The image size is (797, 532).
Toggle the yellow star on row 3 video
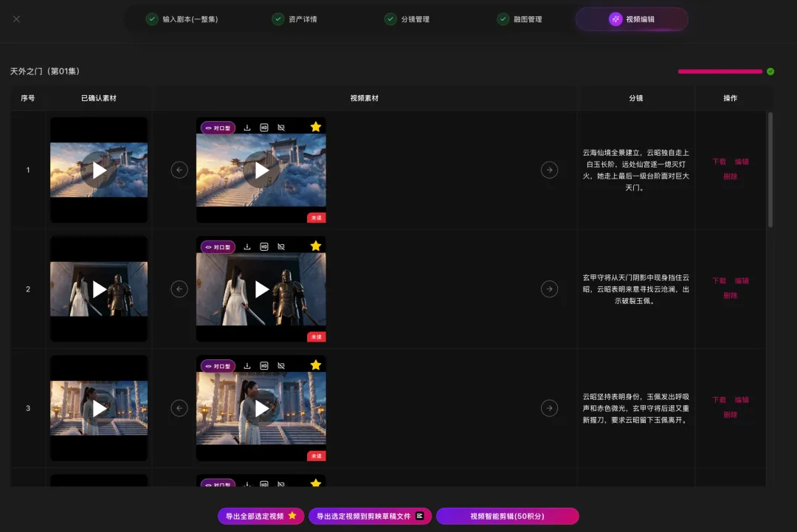(x=316, y=365)
